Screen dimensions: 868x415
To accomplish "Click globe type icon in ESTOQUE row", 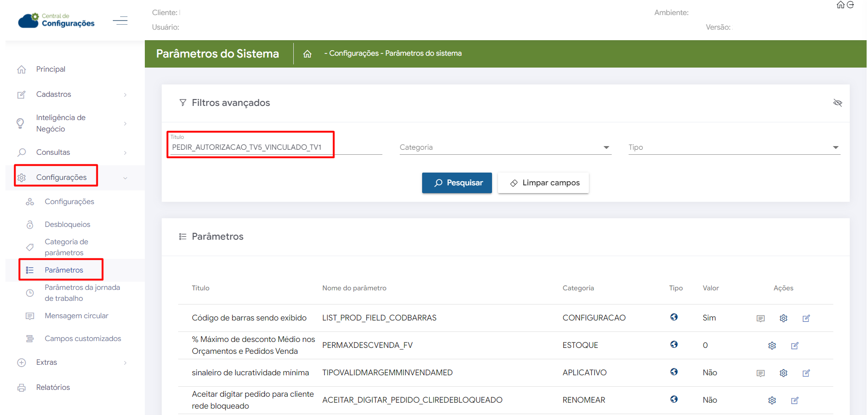I will point(674,345).
